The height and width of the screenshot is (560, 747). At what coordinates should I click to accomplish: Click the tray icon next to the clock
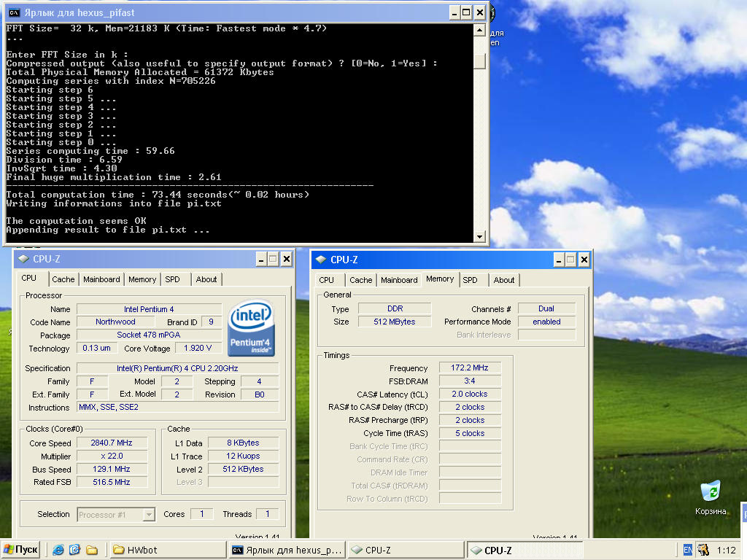703,550
